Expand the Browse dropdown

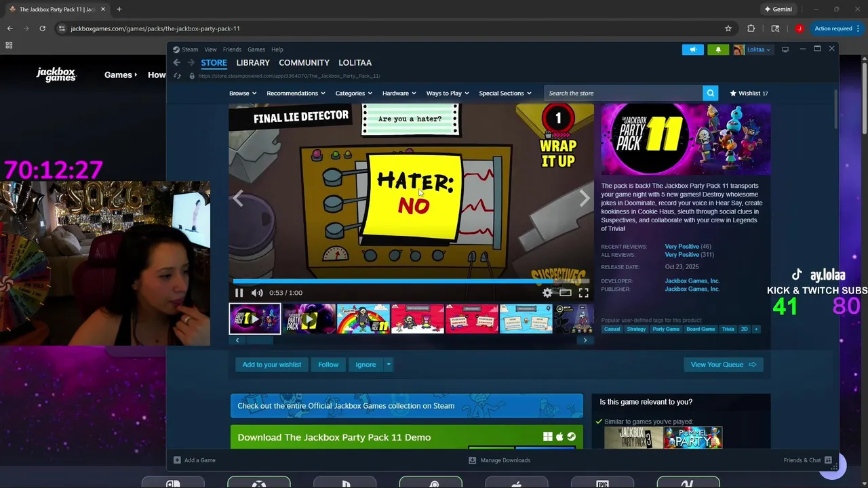coord(242,93)
